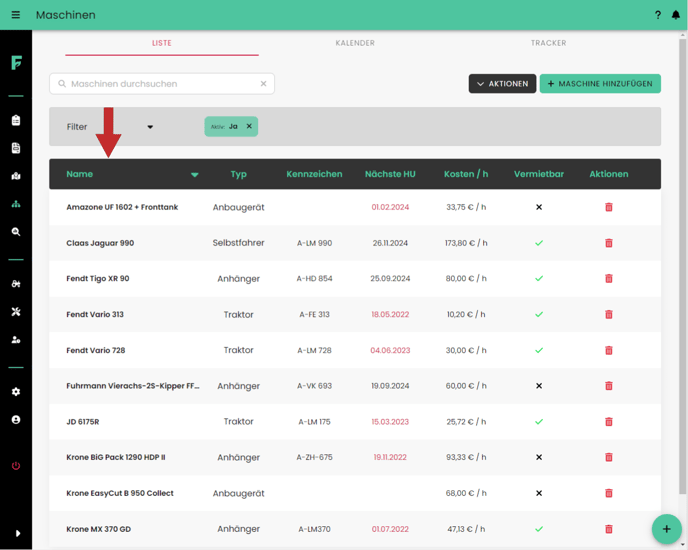Sort by Typ column header
688x550 pixels.
coord(239,174)
